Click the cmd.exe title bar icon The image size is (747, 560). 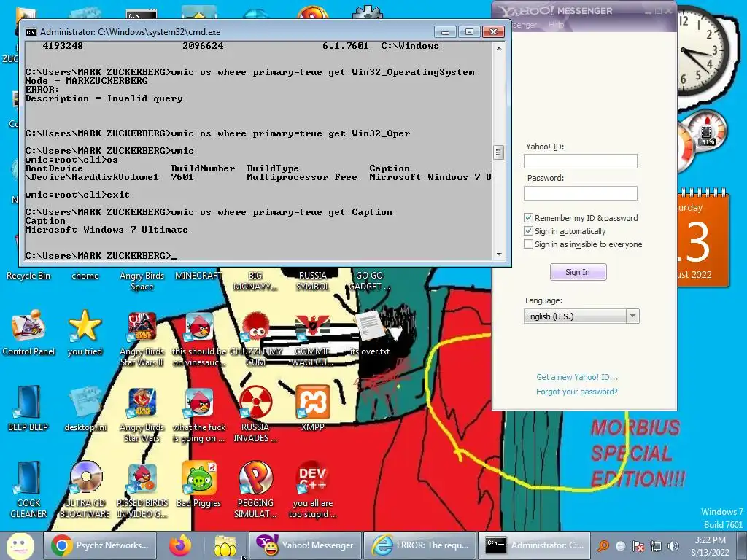[31, 32]
